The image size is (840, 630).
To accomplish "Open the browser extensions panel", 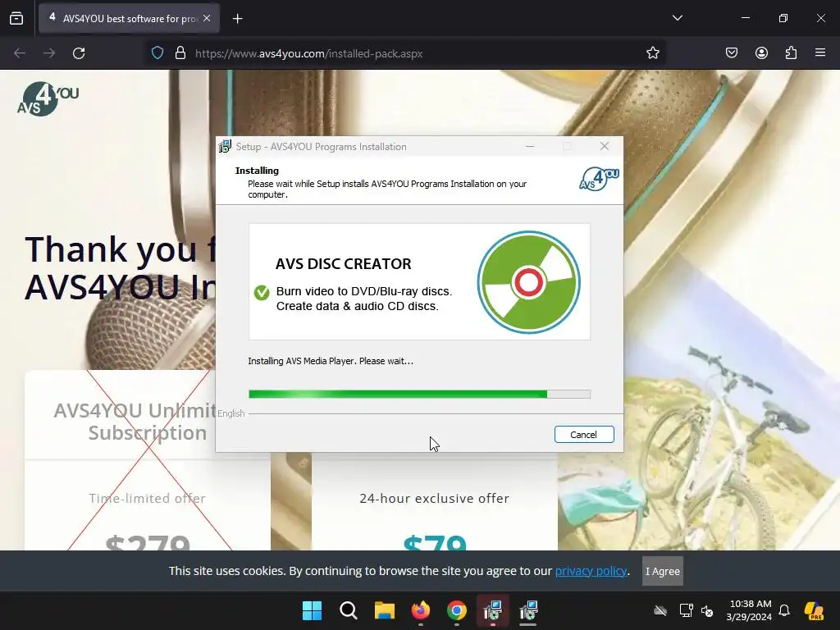I will [791, 53].
